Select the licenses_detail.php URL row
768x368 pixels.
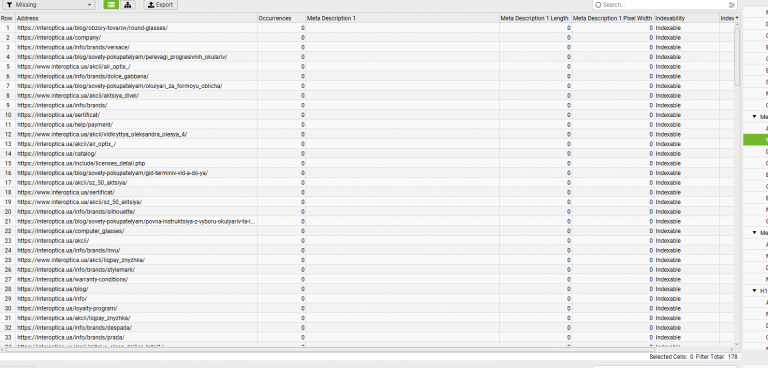(81, 163)
